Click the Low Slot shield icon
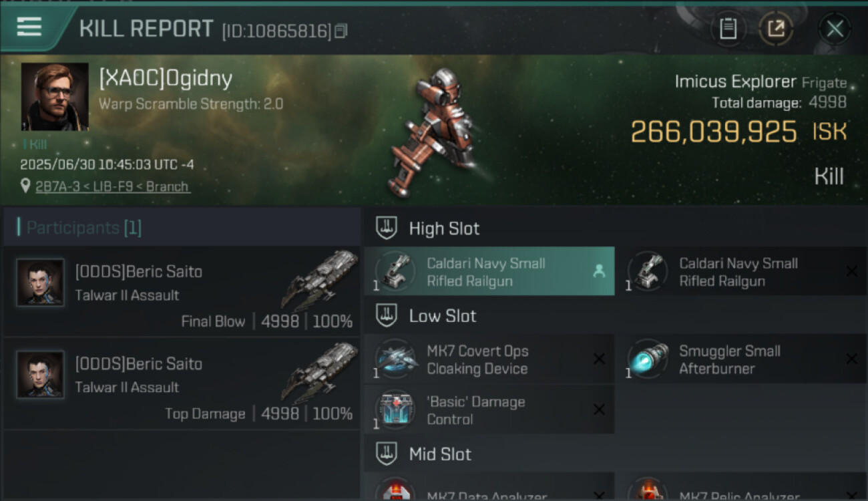Image resolution: width=868 pixels, height=501 pixels. click(387, 316)
